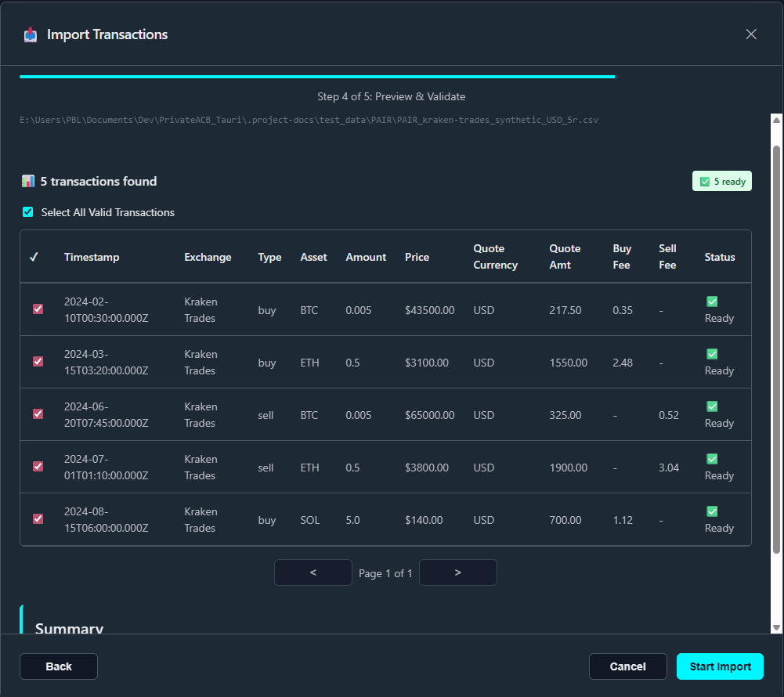Click the Status column header
784x697 pixels.
click(720, 257)
